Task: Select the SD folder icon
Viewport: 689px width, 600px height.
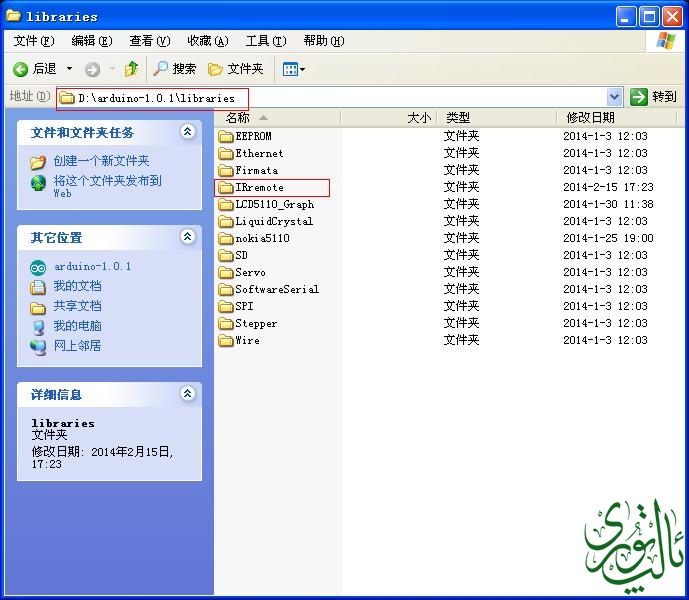Action: 226,255
